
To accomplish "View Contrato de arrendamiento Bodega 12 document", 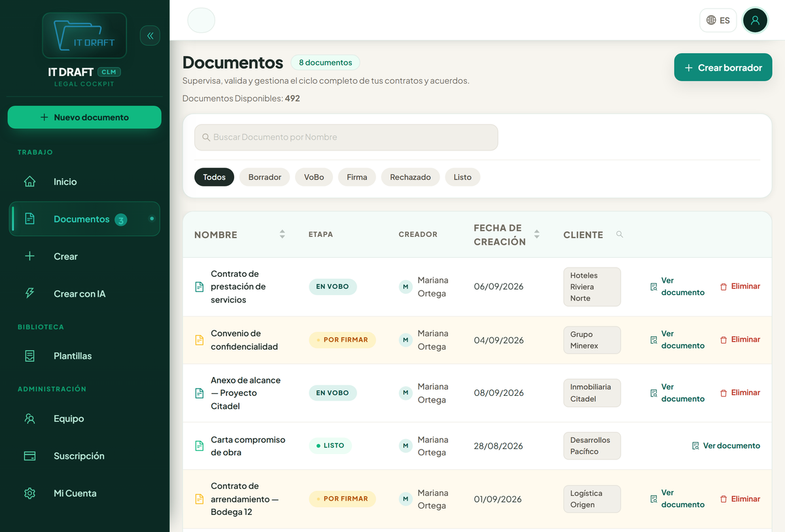I will click(x=677, y=499).
